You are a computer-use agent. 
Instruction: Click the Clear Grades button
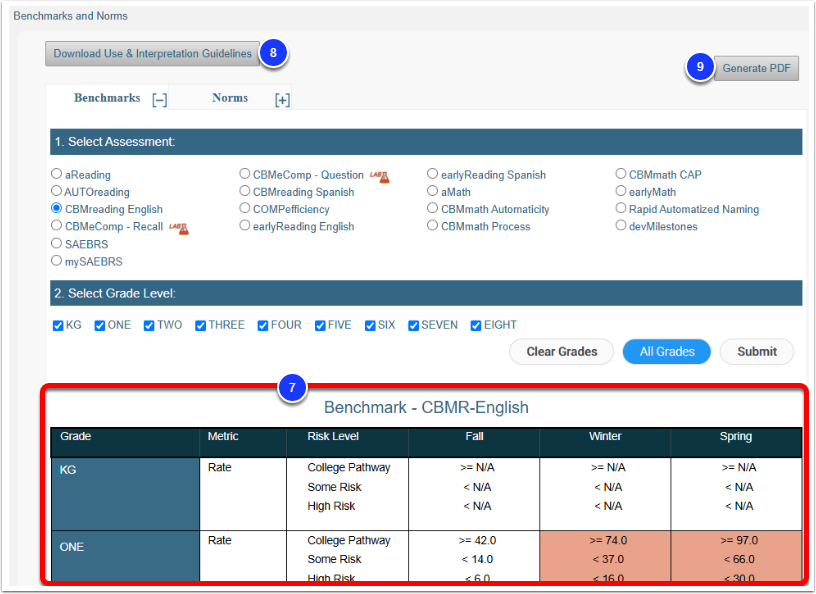561,351
